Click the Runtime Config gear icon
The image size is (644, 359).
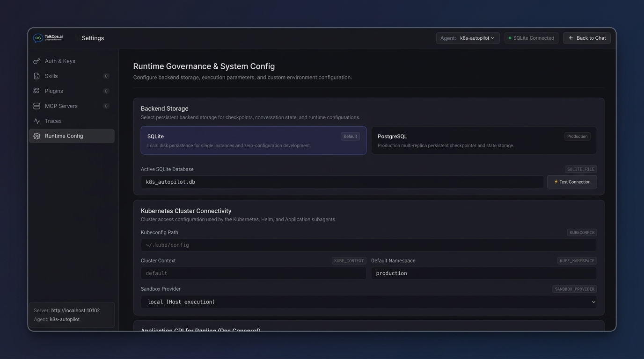coord(37,136)
